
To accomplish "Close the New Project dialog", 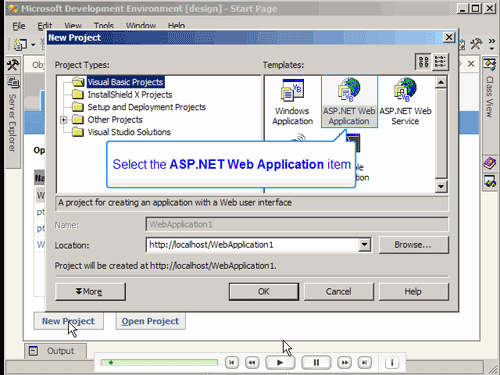I will point(449,37).
